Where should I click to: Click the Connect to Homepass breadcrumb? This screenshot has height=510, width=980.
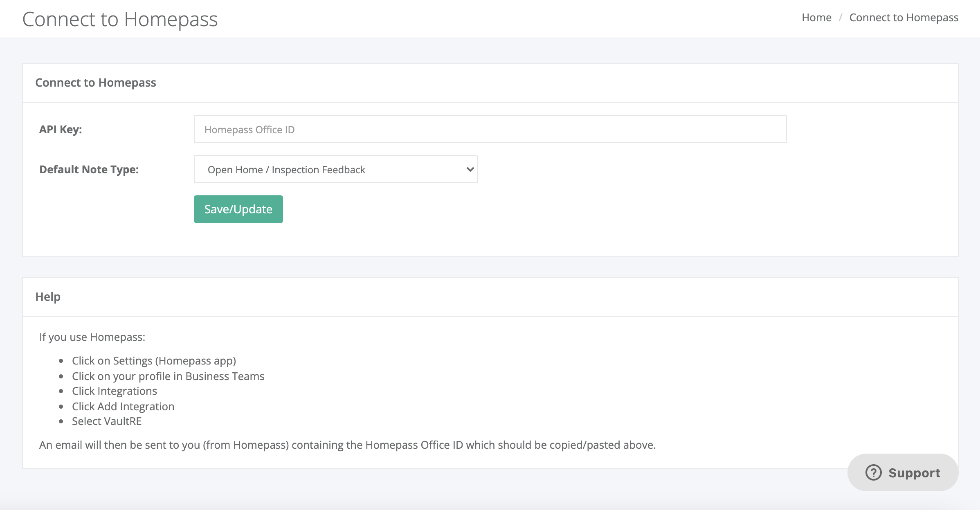point(904,18)
